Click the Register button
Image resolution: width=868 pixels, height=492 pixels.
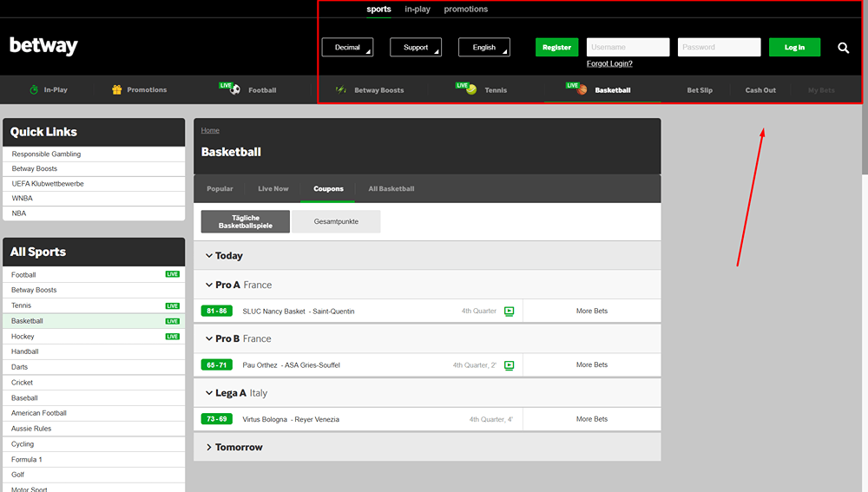pyautogui.click(x=557, y=47)
